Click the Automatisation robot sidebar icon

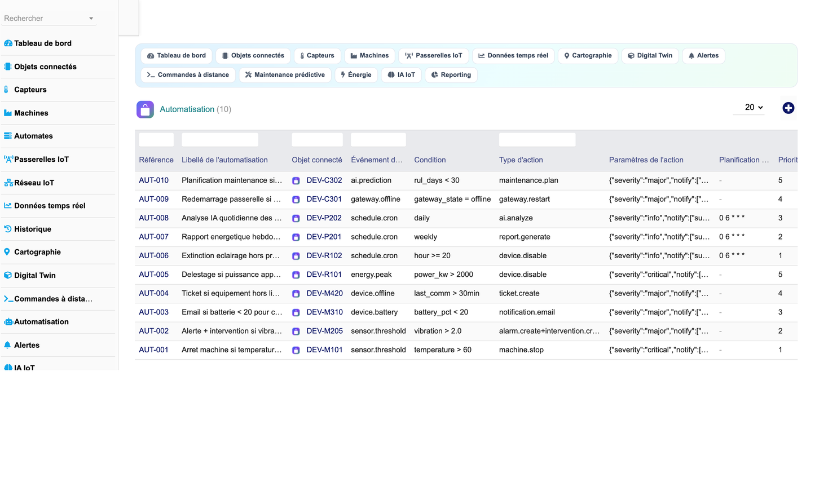pyautogui.click(x=8, y=322)
